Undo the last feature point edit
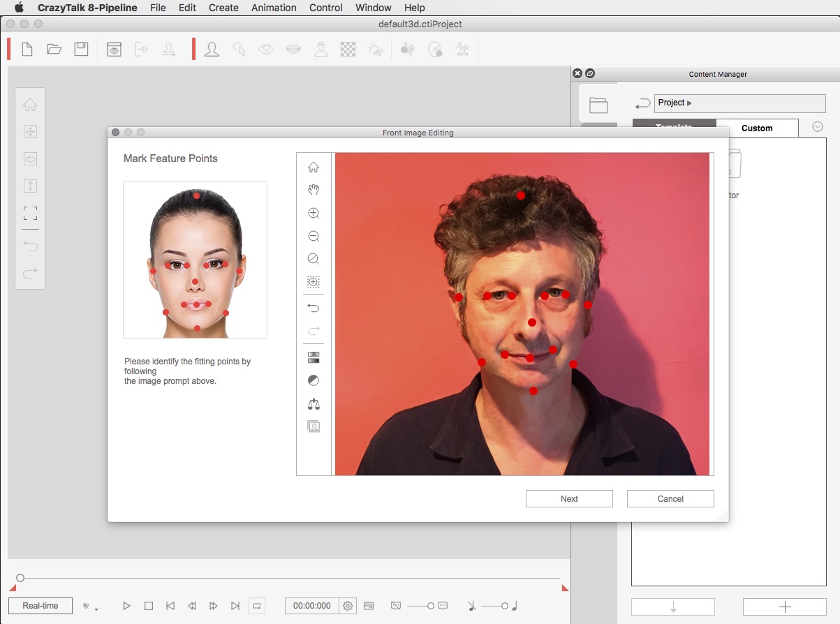The image size is (840, 624). pyautogui.click(x=314, y=308)
